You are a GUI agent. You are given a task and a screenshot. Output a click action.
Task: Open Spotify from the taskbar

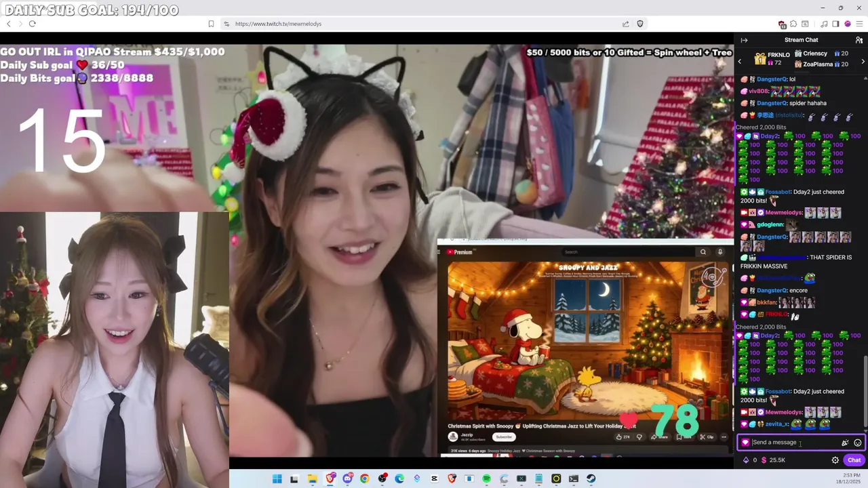point(486,479)
